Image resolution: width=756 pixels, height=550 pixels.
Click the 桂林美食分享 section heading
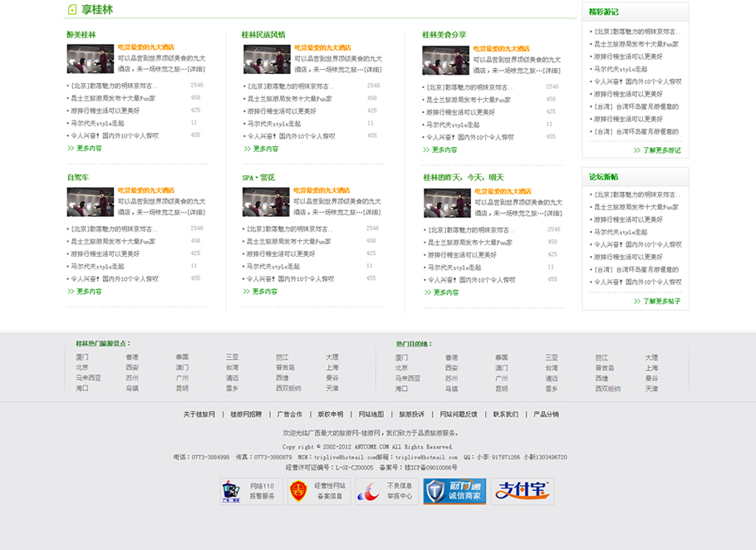click(x=444, y=35)
